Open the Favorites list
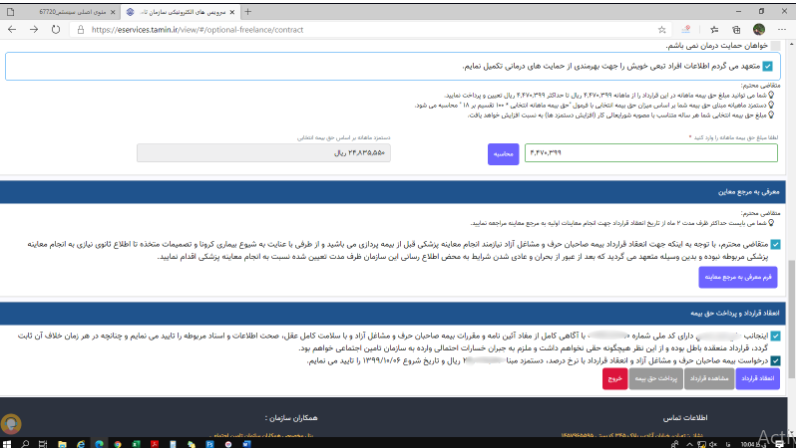Viewport: 796px width, 448px height. click(x=714, y=29)
